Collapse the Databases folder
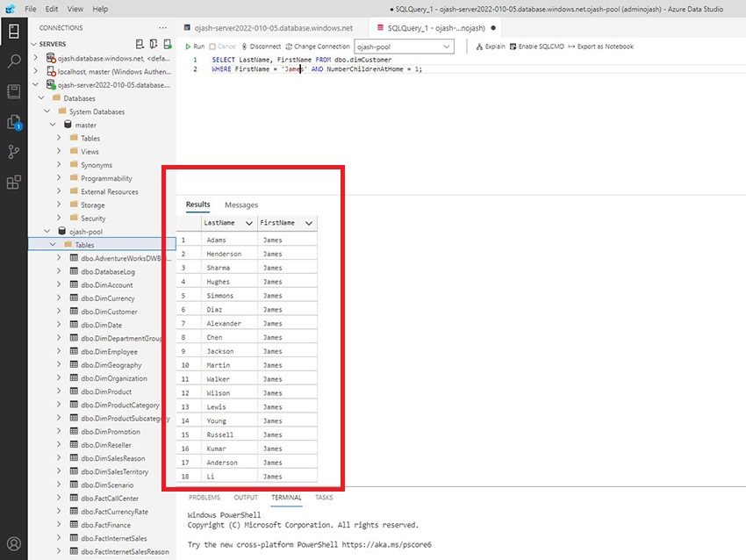 point(41,97)
